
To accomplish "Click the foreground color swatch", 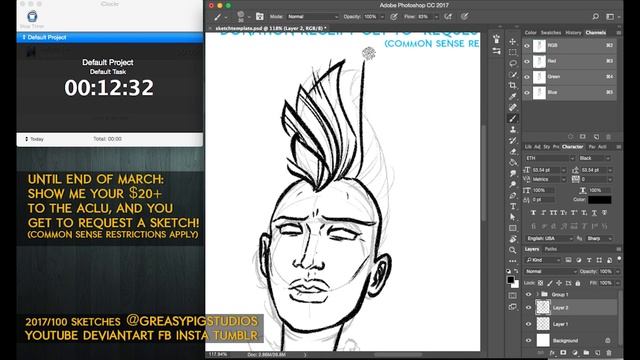I will point(510,280).
